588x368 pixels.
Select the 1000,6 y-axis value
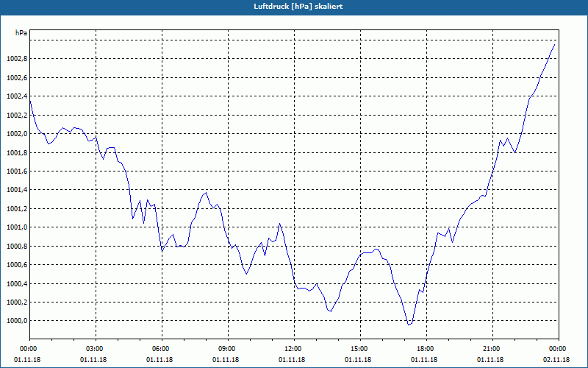pyautogui.click(x=17, y=265)
